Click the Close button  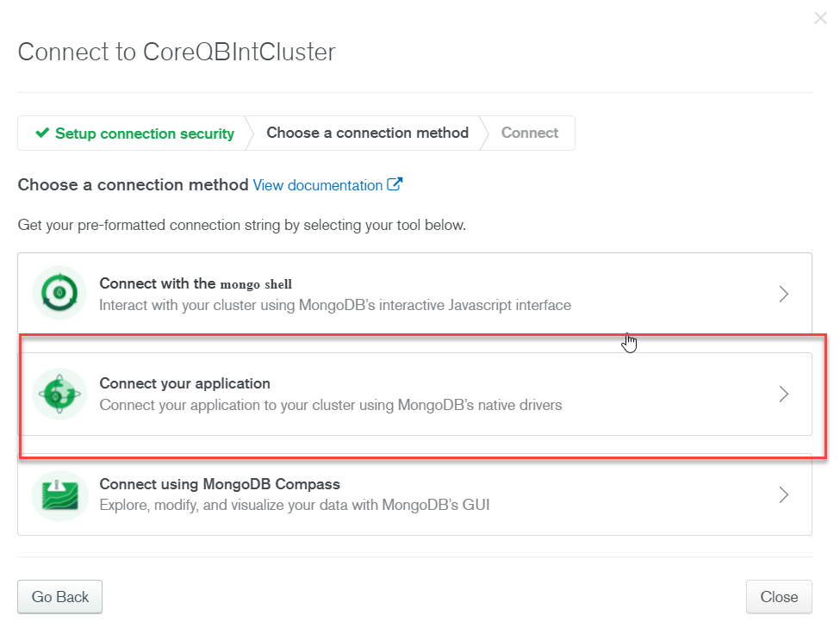coord(779,596)
